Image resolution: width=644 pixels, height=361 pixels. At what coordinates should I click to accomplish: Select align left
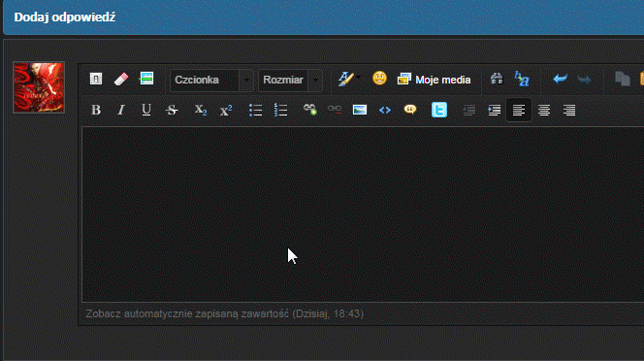[519, 110]
